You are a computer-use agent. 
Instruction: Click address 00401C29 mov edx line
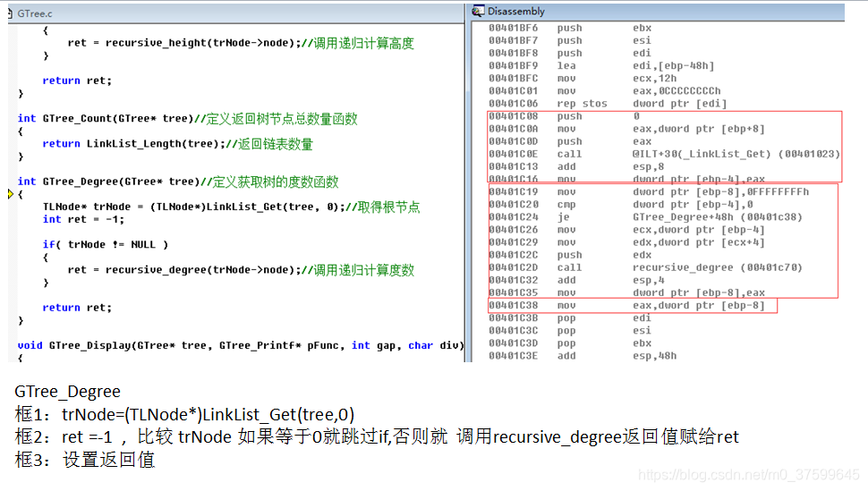[x=626, y=241]
